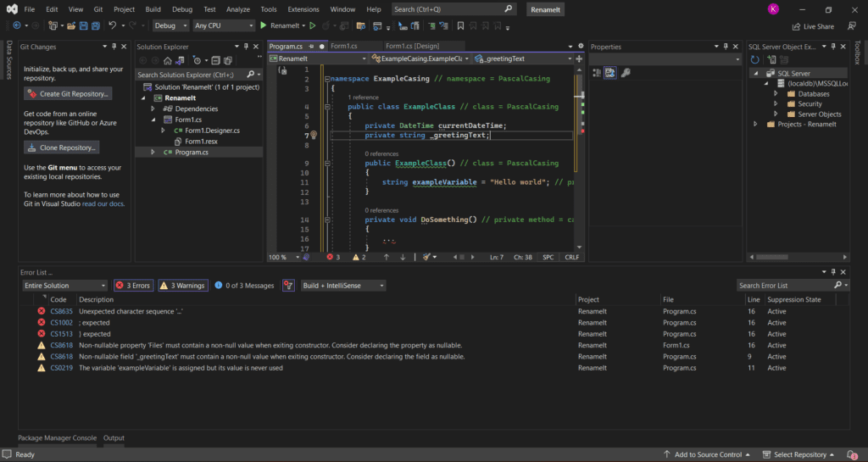The image size is (868, 462).
Task: Click Select Repository in the status bar
Action: click(x=798, y=454)
